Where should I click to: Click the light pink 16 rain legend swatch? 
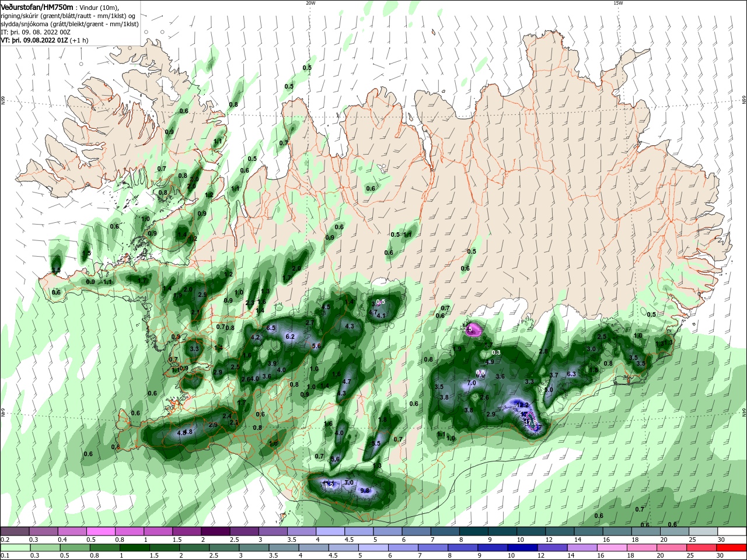pos(612,548)
